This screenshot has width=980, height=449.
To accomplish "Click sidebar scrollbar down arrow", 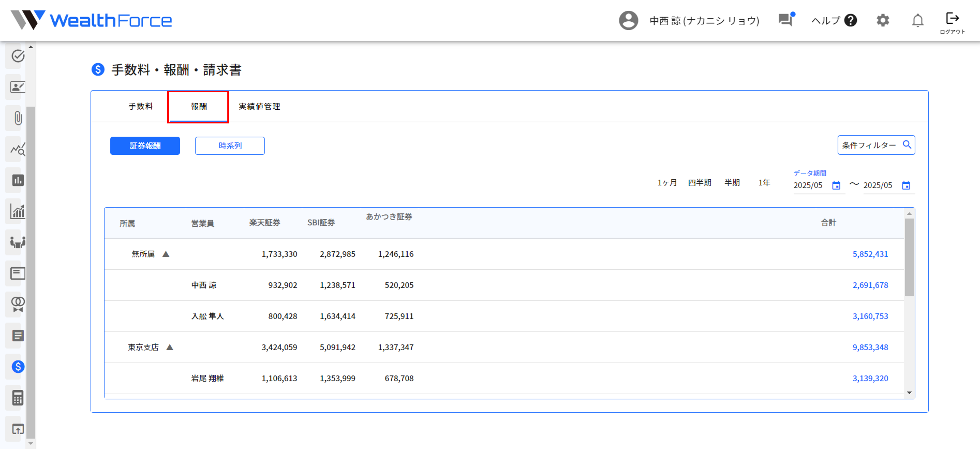I will point(31,443).
